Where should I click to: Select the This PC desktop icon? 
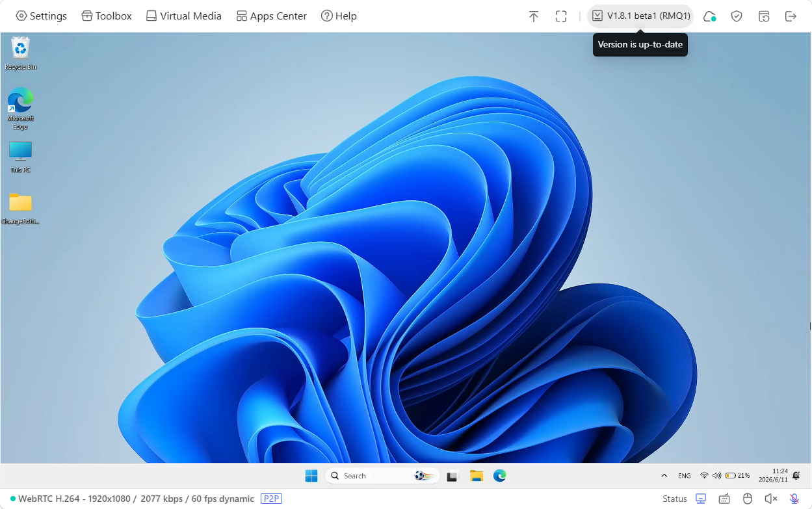pos(21,157)
